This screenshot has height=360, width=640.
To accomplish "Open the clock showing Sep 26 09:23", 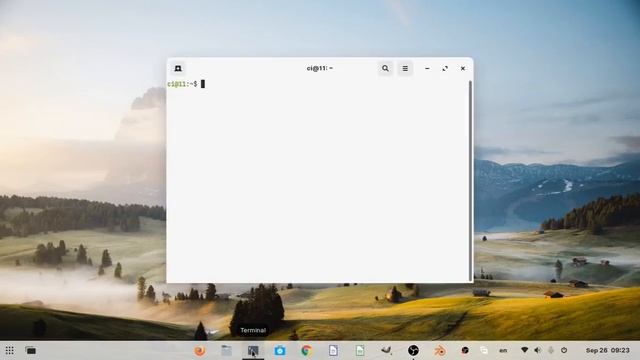I will (608, 350).
